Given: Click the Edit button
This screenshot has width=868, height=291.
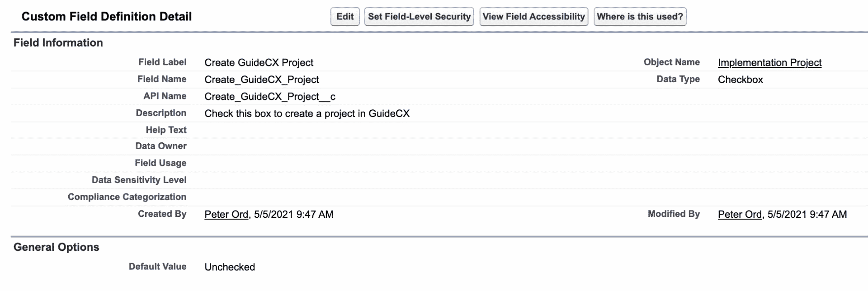Looking at the screenshot, I should tap(344, 16).
